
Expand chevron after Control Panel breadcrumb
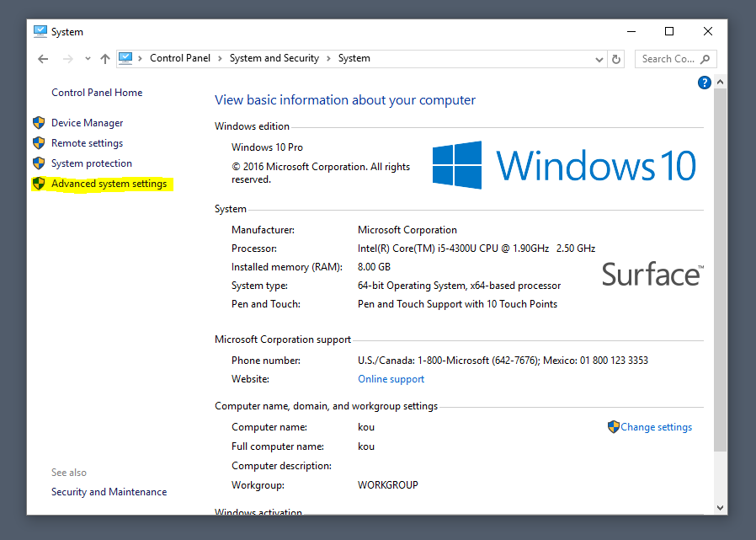(220, 58)
